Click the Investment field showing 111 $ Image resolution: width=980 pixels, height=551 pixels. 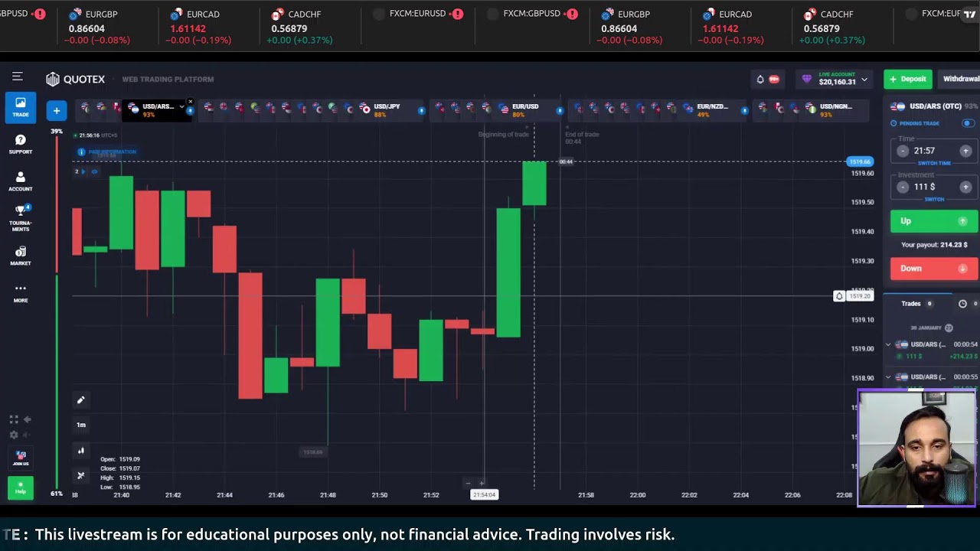[x=933, y=187]
